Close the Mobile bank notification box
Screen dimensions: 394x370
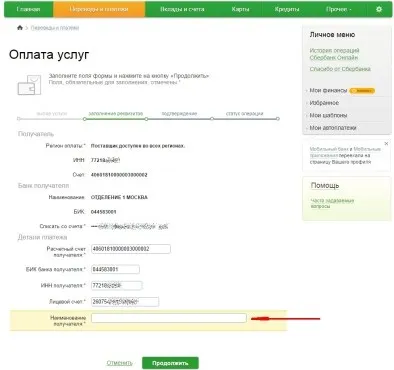coord(386,144)
